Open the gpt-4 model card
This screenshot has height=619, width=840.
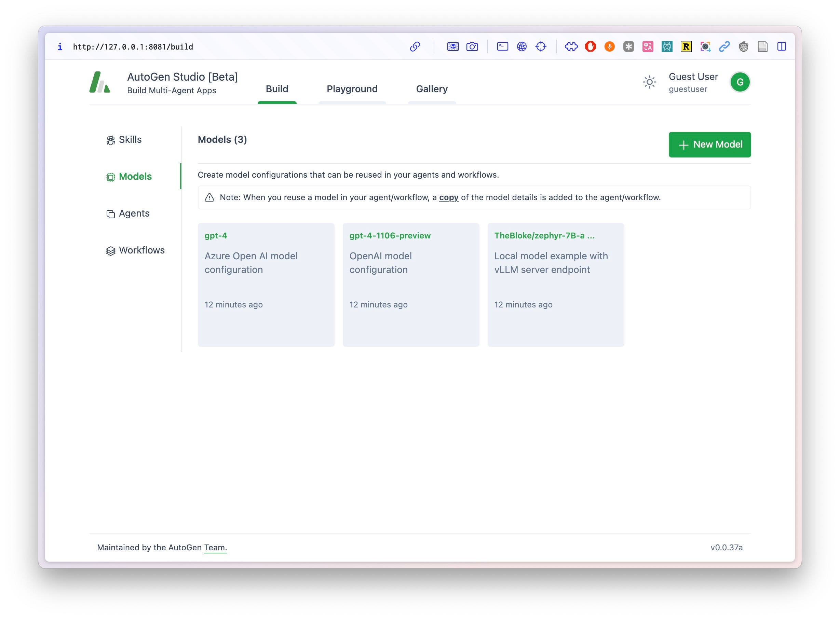pos(266,285)
